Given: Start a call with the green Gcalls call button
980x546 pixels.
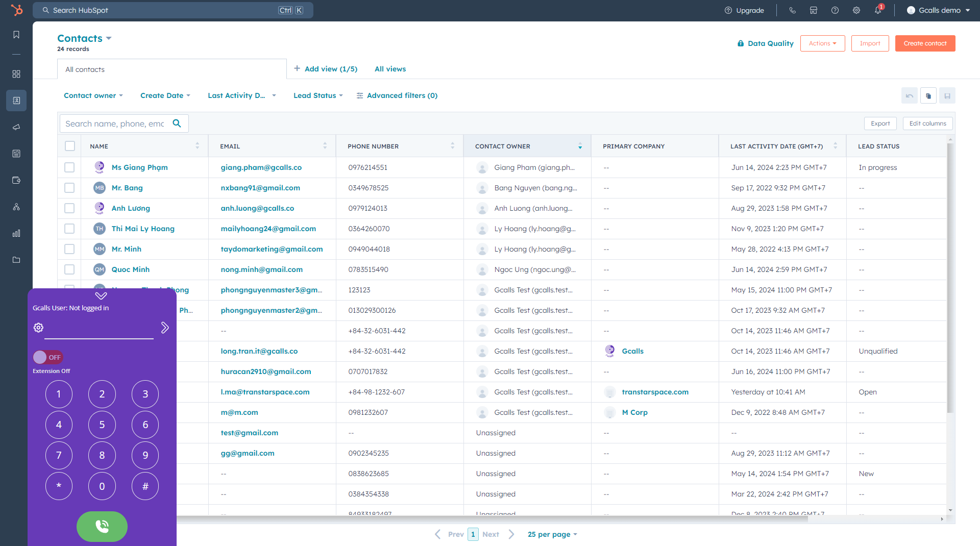Looking at the screenshot, I should [x=102, y=526].
